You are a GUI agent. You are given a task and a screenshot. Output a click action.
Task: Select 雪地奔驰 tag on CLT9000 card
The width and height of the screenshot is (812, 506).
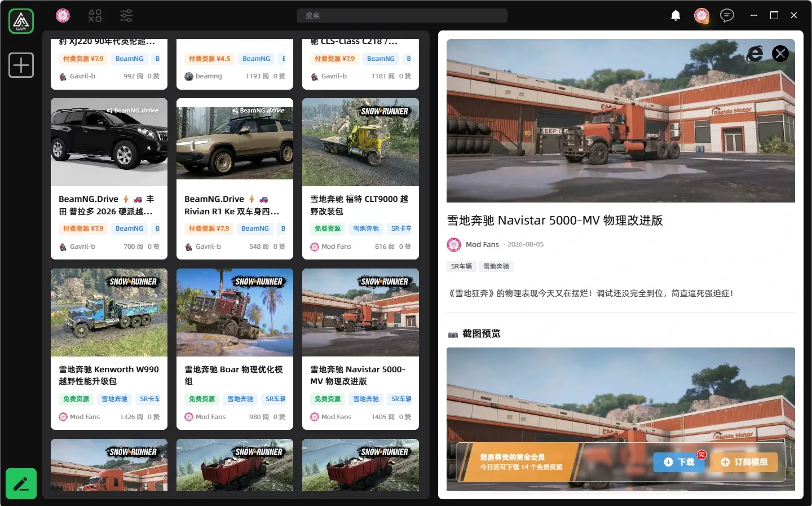[366, 228]
